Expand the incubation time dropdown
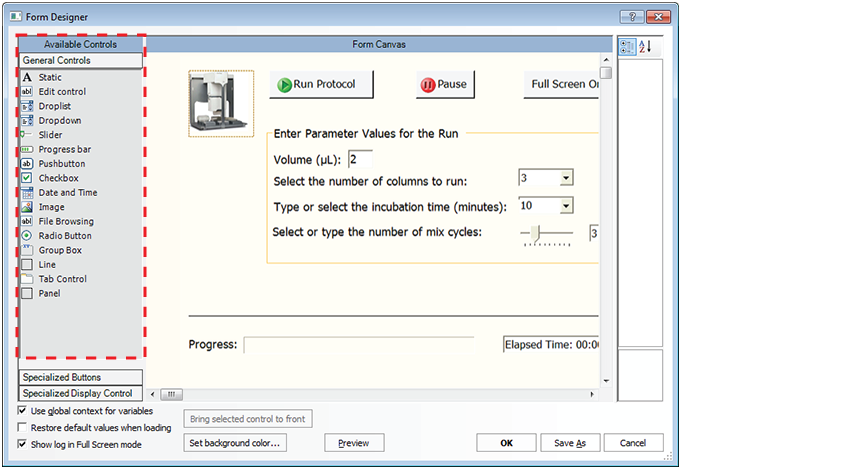Image resolution: width=864 pixels, height=470 pixels. point(566,206)
